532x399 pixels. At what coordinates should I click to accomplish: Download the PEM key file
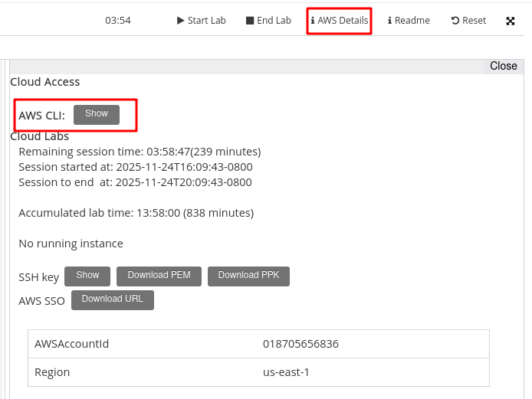click(x=159, y=276)
